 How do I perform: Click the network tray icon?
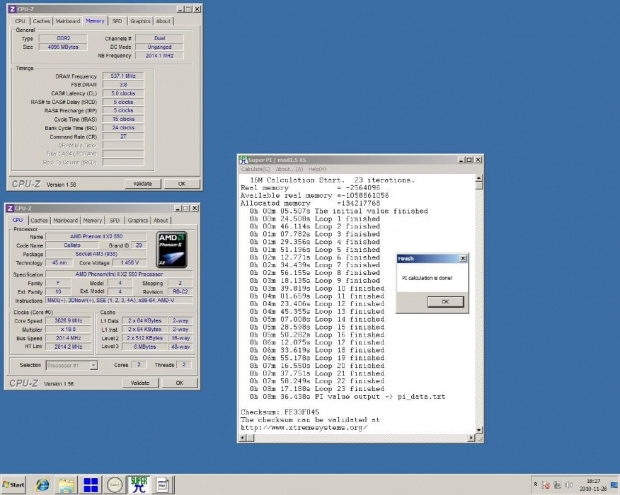pos(558,485)
